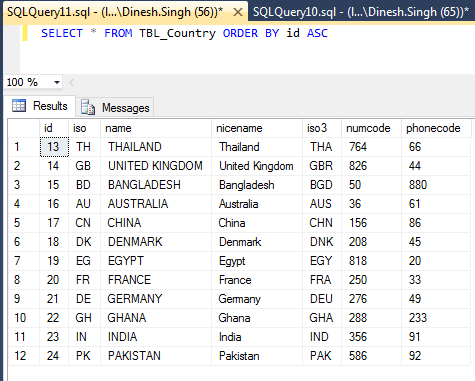The height and width of the screenshot is (381, 475).
Task: Click id cell 24
Action: coord(54,356)
